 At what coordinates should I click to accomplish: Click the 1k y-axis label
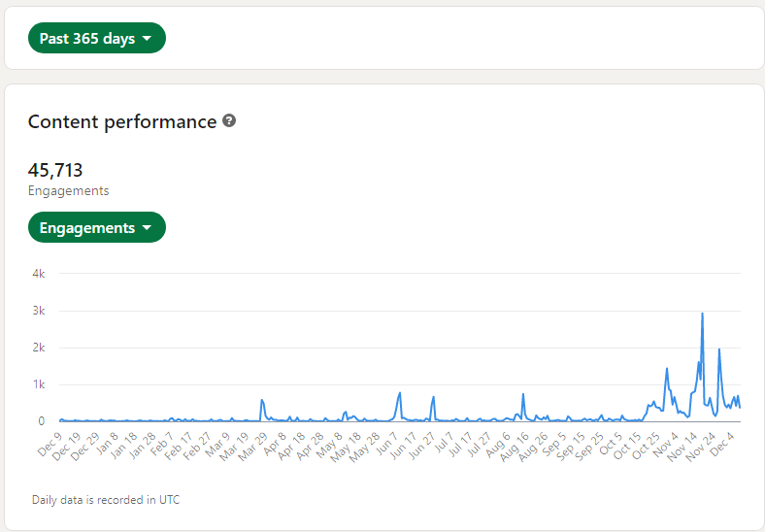coord(39,384)
